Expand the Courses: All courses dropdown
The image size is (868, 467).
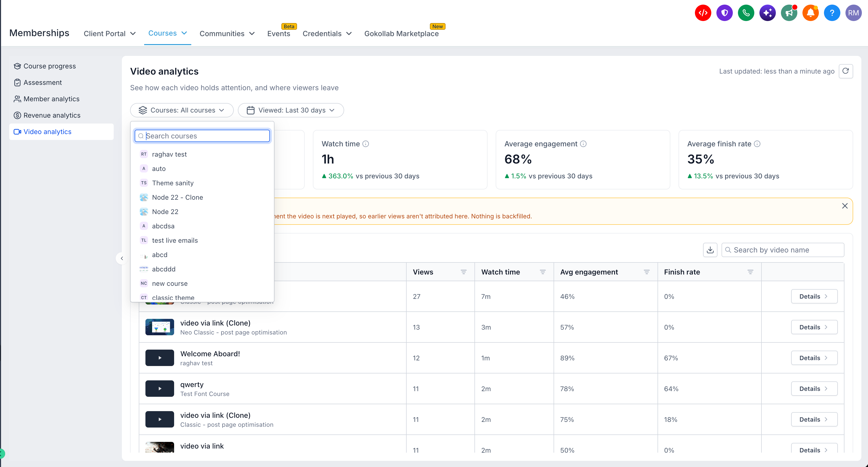(182, 110)
